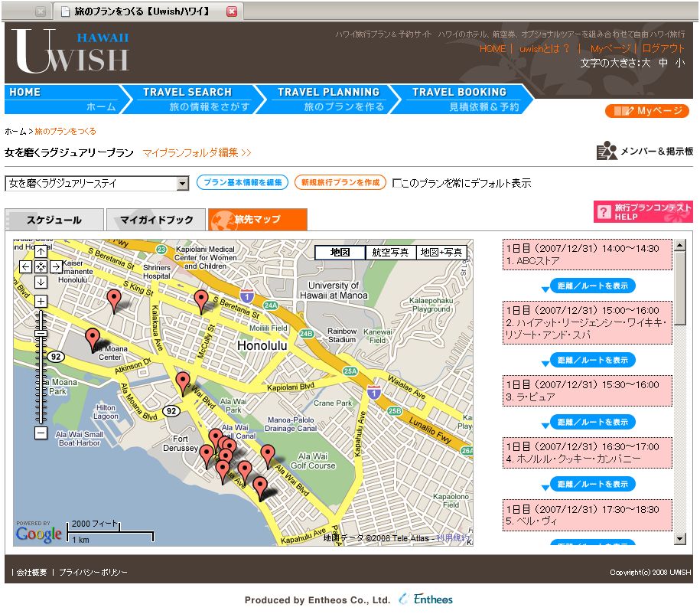Screen dimensions: 700x614
Task: Open the 会社概要 footer link
Action: click(x=31, y=573)
